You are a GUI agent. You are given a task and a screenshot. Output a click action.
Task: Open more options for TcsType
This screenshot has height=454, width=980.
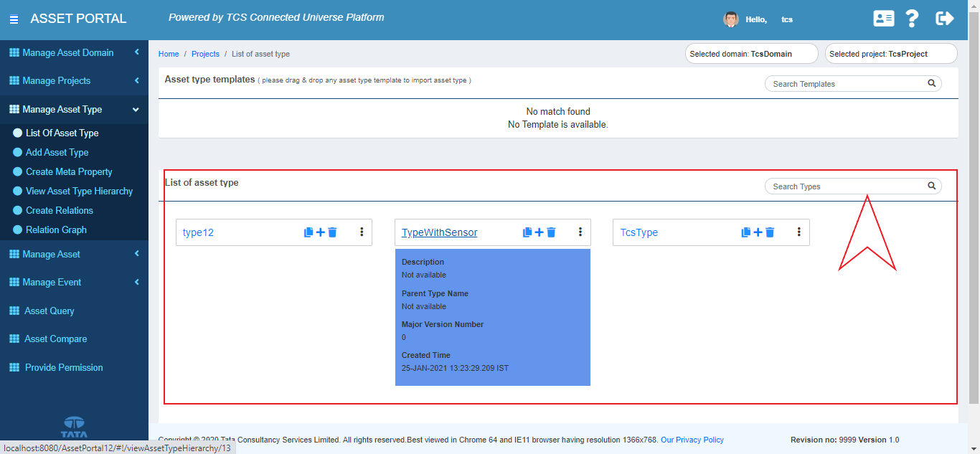pos(799,232)
